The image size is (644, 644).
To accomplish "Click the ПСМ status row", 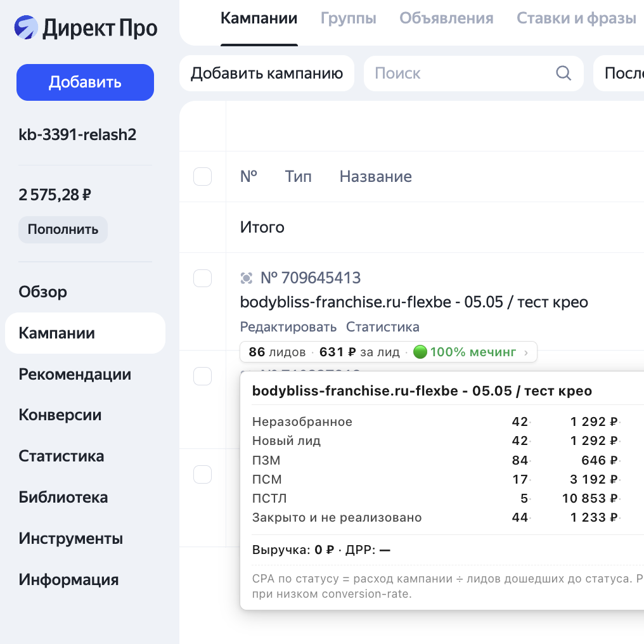I will pos(435,479).
